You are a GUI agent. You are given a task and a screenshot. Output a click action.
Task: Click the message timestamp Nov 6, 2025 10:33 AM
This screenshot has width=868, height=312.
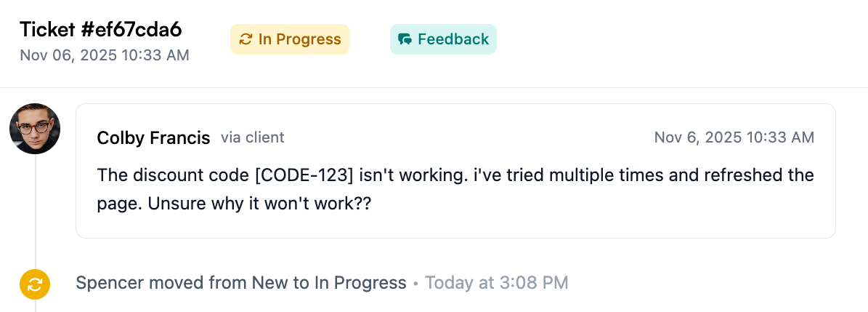734,137
